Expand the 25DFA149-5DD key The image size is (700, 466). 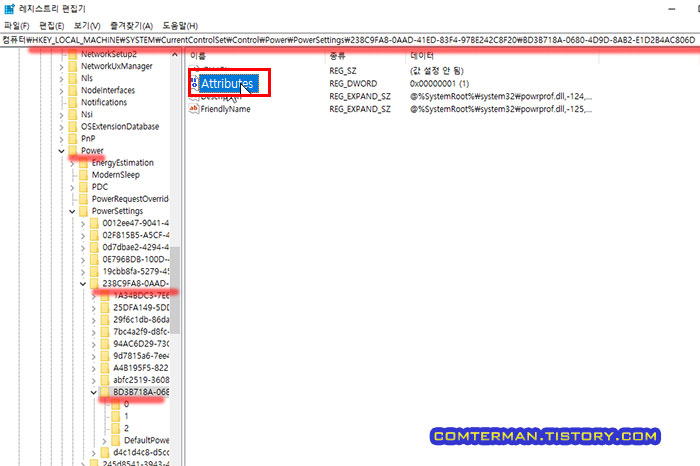94,308
